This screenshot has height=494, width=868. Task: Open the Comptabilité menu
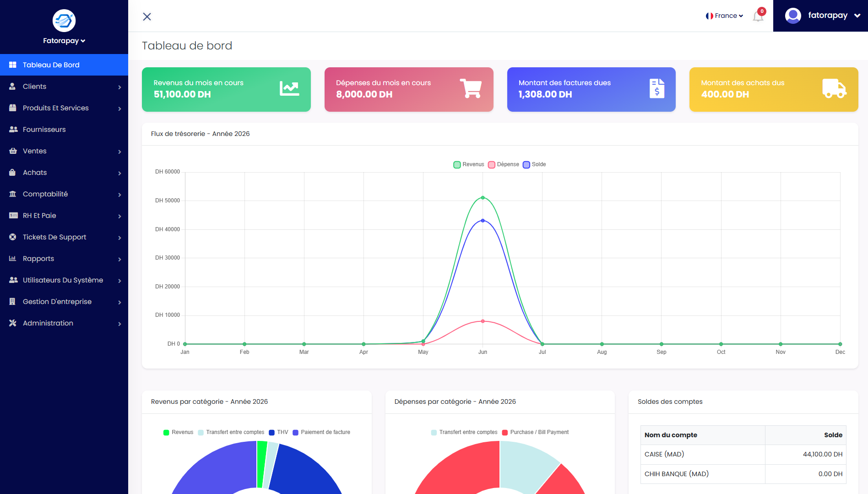tap(64, 194)
